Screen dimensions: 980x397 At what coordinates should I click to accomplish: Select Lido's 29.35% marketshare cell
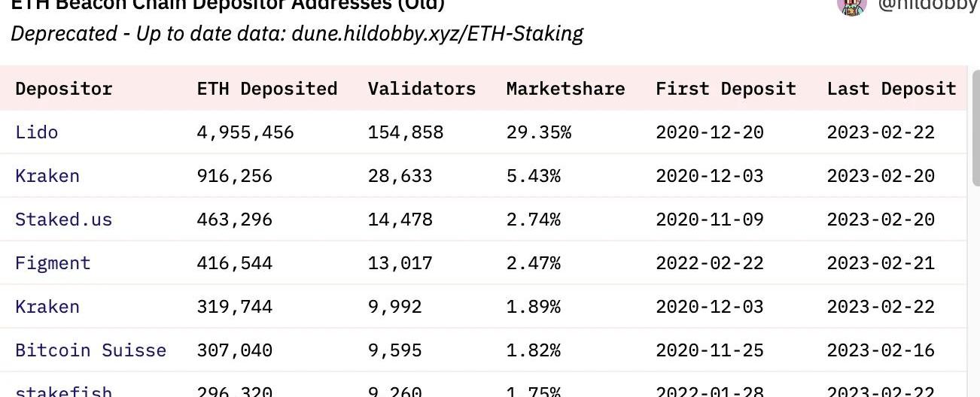pyautogui.click(x=538, y=132)
